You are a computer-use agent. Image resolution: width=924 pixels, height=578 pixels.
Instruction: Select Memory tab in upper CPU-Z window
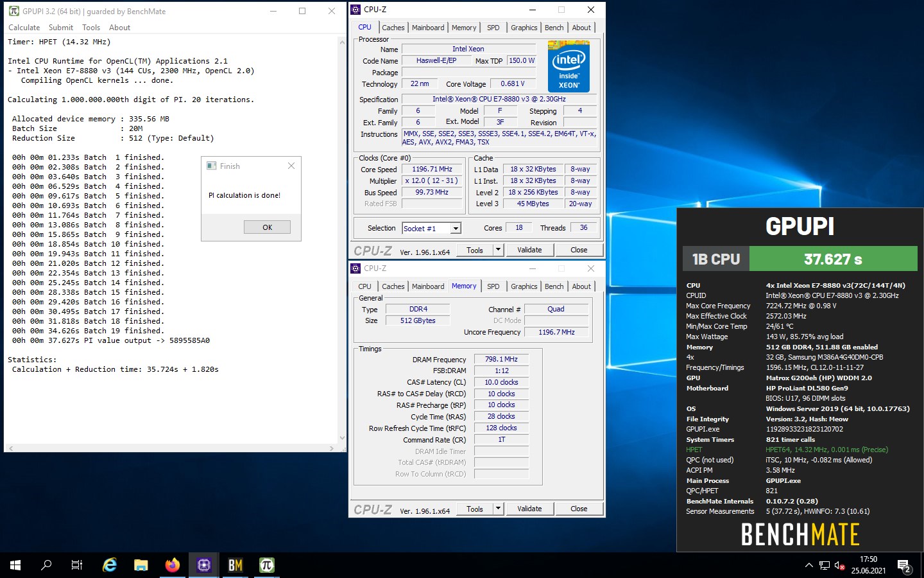(464, 28)
